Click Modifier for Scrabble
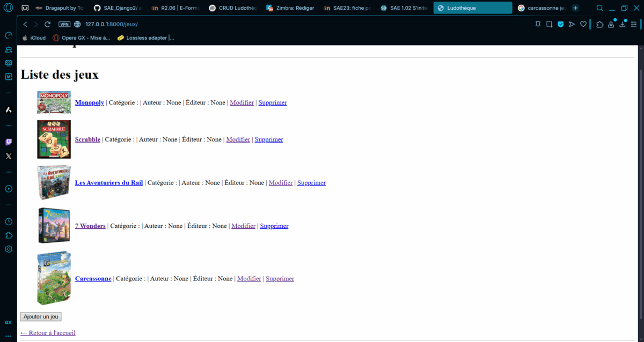This screenshot has width=644, height=342. click(x=238, y=139)
